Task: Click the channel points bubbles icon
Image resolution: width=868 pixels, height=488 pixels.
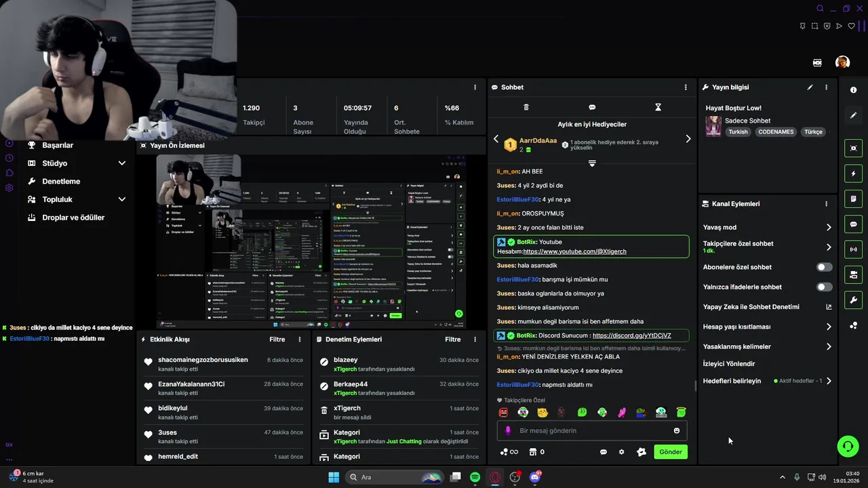Action: coord(509,452)
